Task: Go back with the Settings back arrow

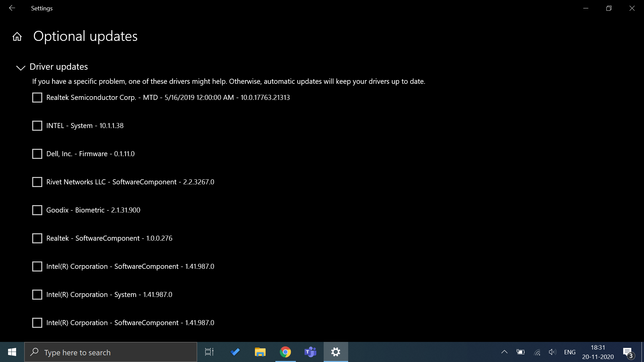Action: tap(12, 8)
